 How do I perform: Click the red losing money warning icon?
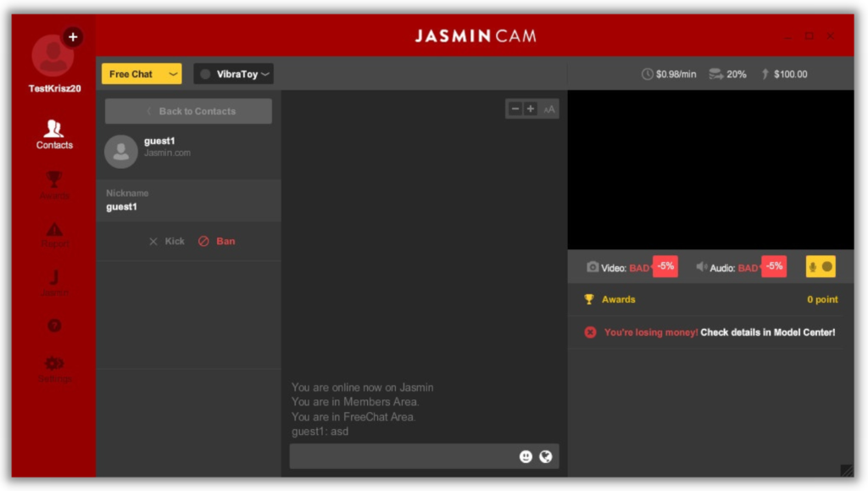(x=590, y=332)
